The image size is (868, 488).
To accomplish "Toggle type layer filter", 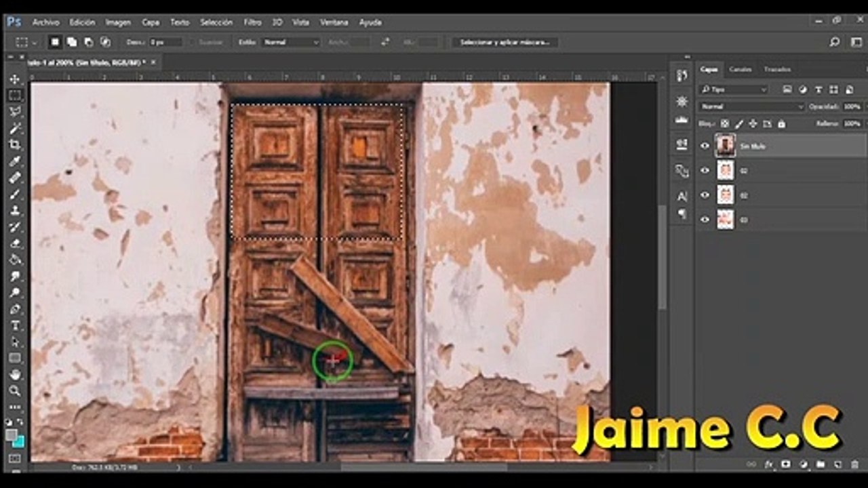I will (818, 89).
